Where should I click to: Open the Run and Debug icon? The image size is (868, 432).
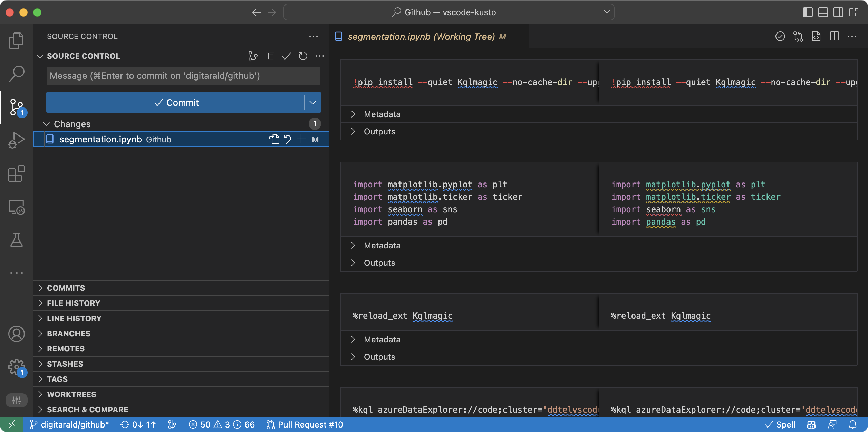16,140
